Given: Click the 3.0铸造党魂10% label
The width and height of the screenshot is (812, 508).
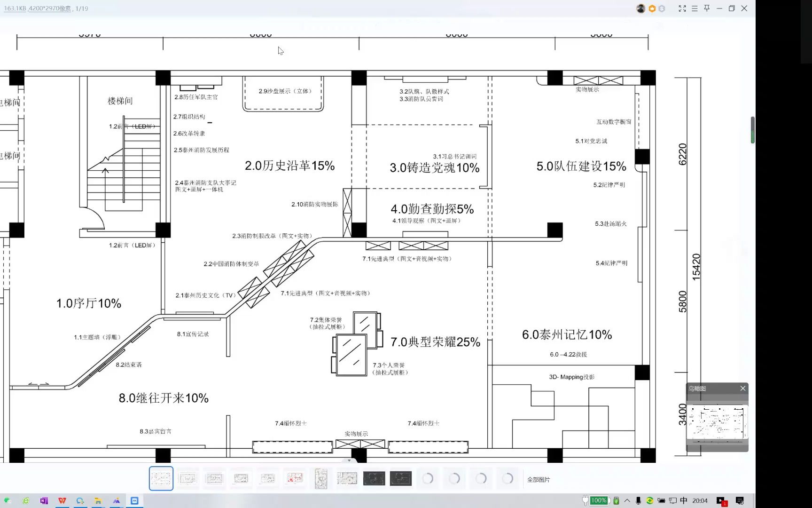Looking at the screenshot, I should point(435,168).
